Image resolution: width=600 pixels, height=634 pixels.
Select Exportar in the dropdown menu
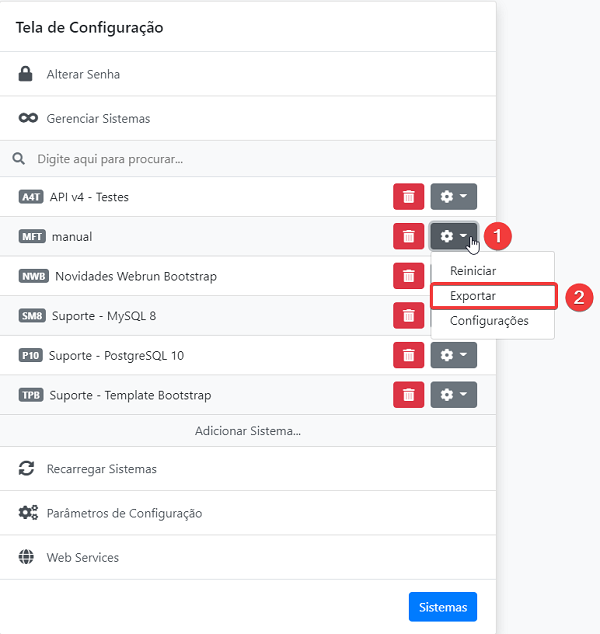tap(473, 296)
